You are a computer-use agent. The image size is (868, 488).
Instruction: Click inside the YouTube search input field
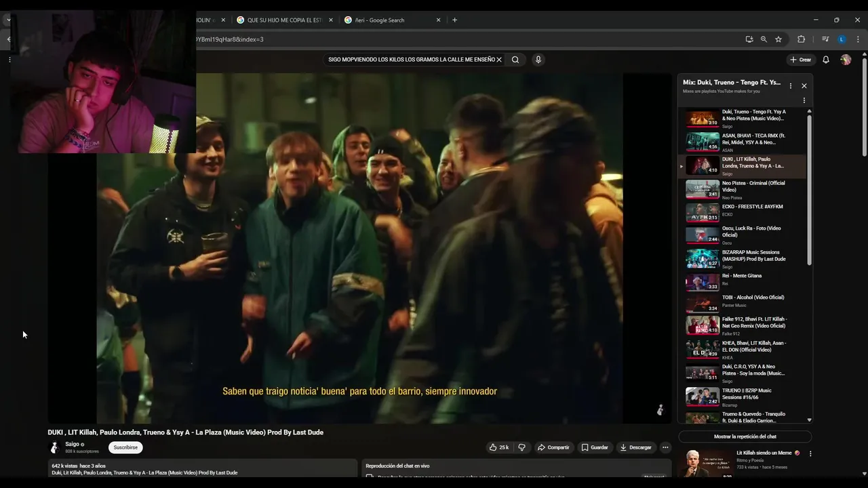411,60
